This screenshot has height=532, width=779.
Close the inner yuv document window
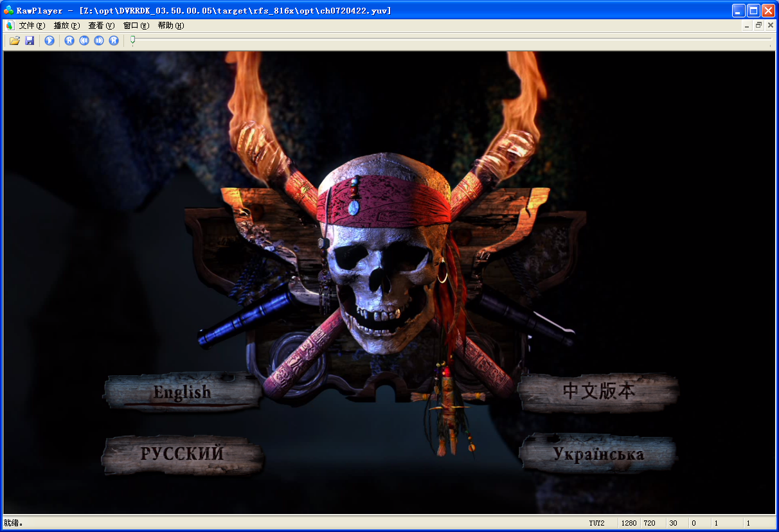click(770, 26)
